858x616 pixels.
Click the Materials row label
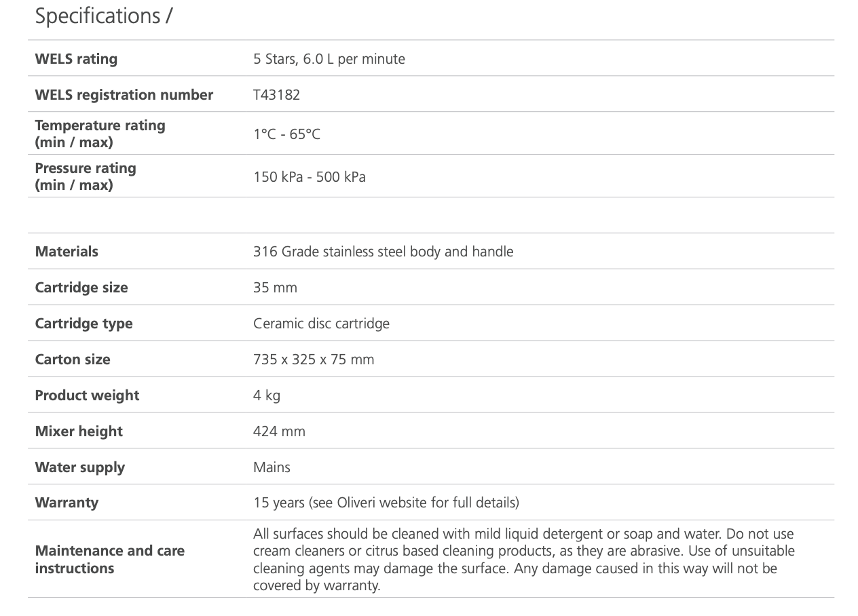(67, 252)
